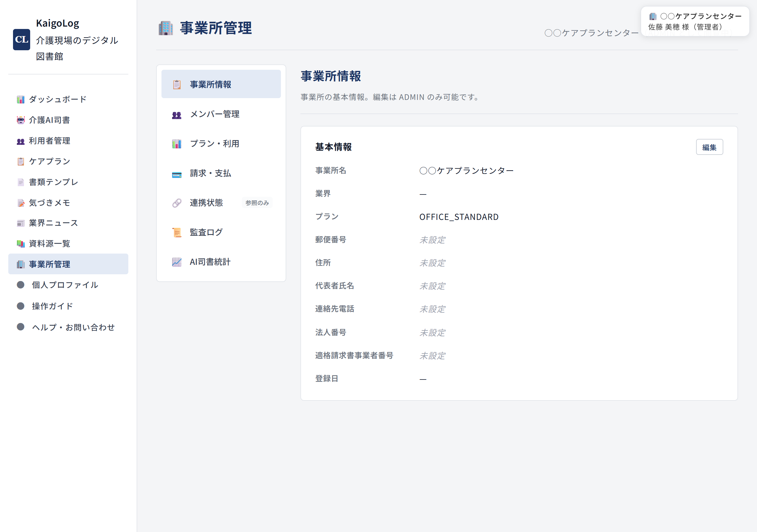Click the OFFICE_STANDARD plan value
This screenshot has width=757, height=532.
pyautogui.click(x=459, y=217)
